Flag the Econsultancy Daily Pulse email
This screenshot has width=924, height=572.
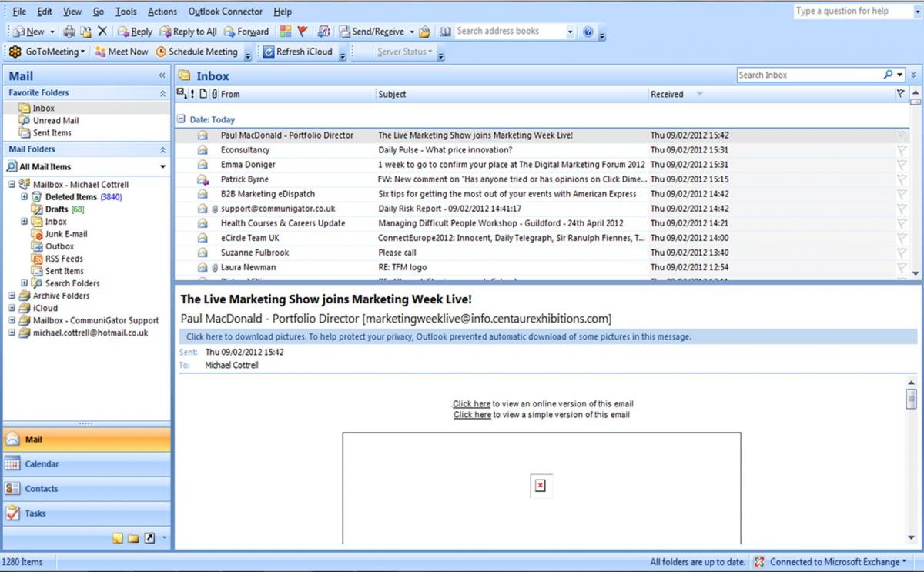tap(902, 150)
